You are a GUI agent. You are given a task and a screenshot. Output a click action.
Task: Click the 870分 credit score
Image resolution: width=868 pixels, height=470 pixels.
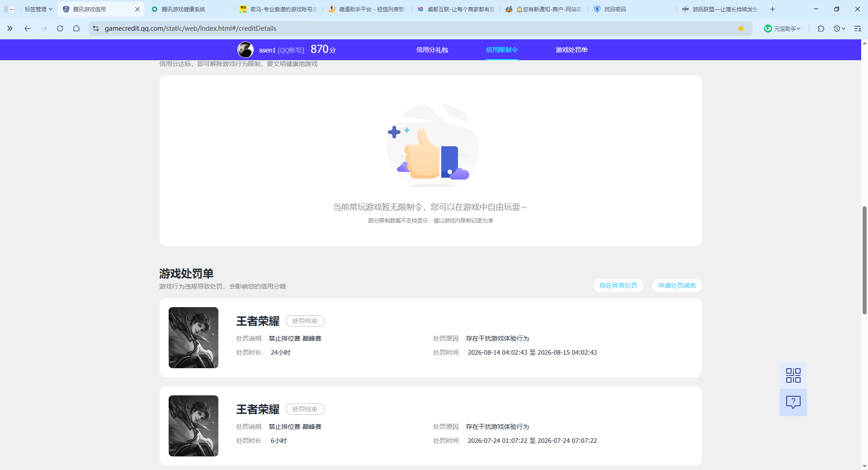pyautogui.click(x=323, y=49)
